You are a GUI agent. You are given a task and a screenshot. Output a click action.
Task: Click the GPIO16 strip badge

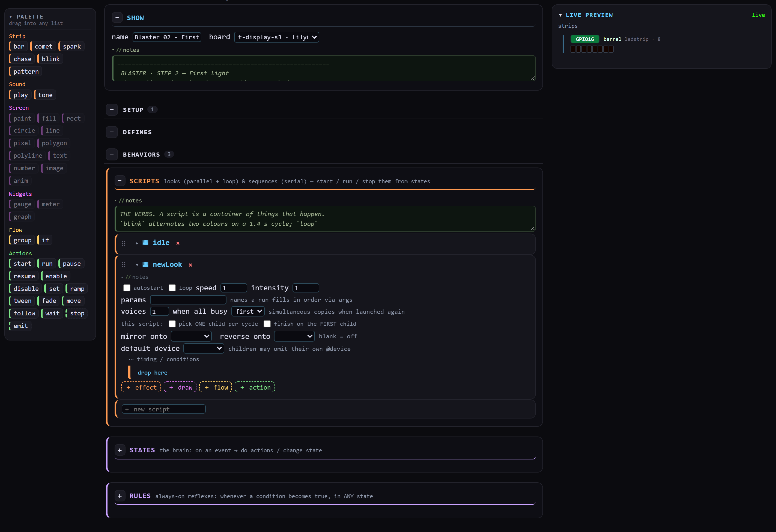click(585, 39)
